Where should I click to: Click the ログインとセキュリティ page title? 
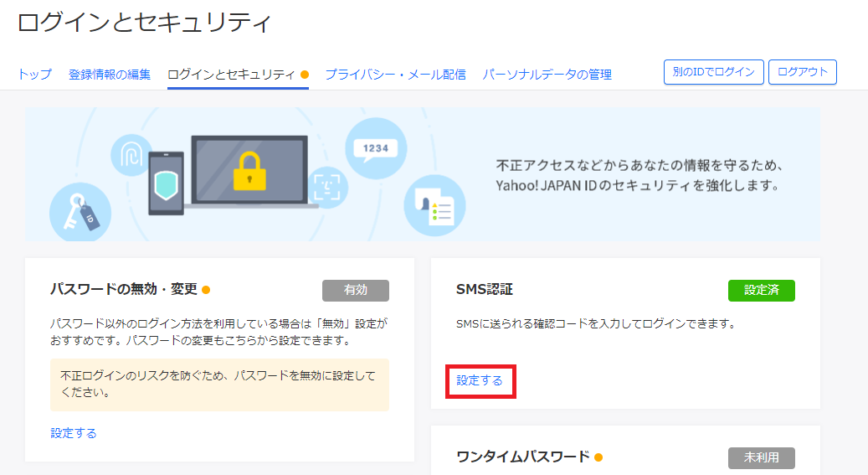pyautogui.click(x=145, y=23)
